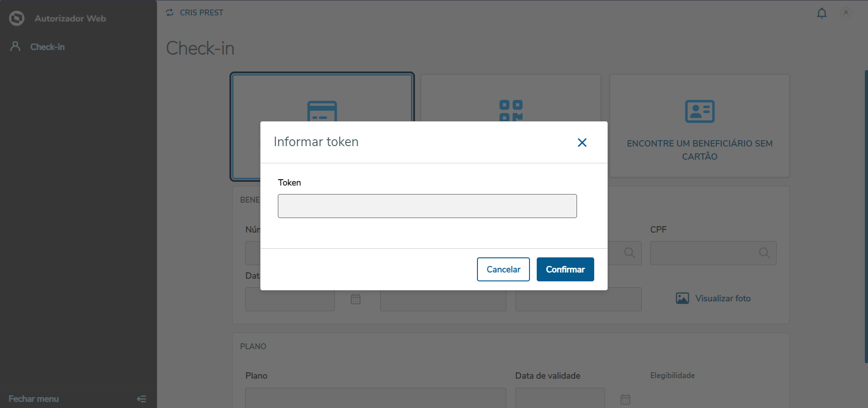Open the user profile avatar
The width and height of the screenshot is (868, 408).
point(845,13)
